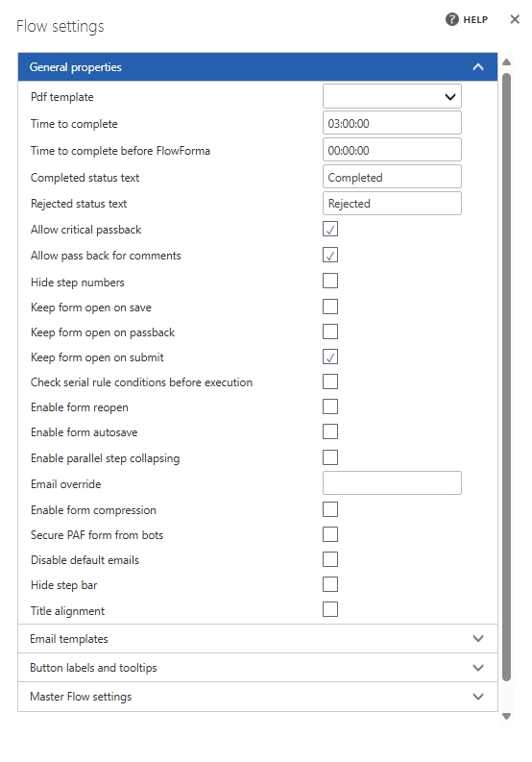Click the scrollbar down arrow
The height and width of the screenshot is (762, 532).
[x=506, y=716]
